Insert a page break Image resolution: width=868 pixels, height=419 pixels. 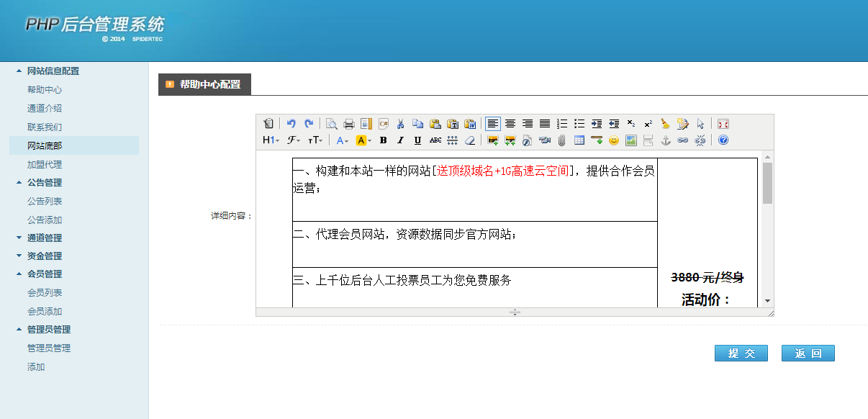pyautogui.click(x=648, y=140)
